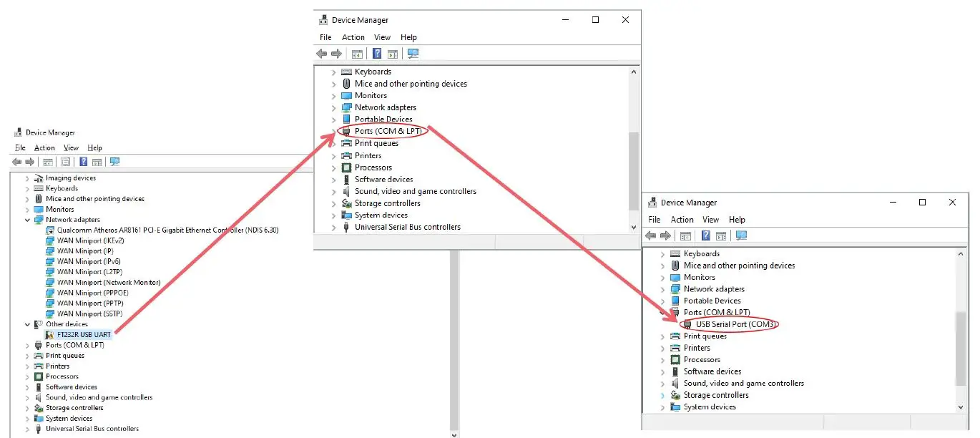Select USB Serial Port (COM3) entry
Screen dimensions: 980x438
tap(736, 324)
